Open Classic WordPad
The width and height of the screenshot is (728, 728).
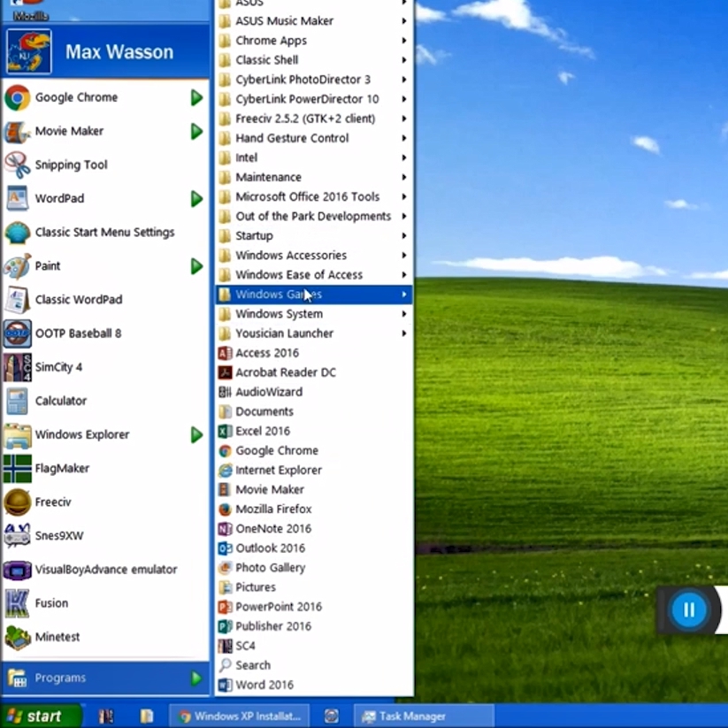[105, 300]
